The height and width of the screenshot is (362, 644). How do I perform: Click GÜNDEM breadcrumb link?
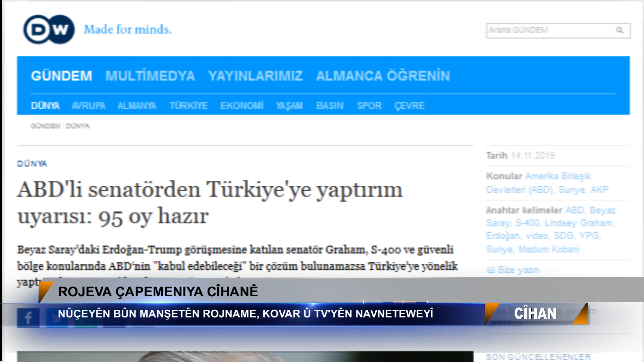[x=45, y=126]
